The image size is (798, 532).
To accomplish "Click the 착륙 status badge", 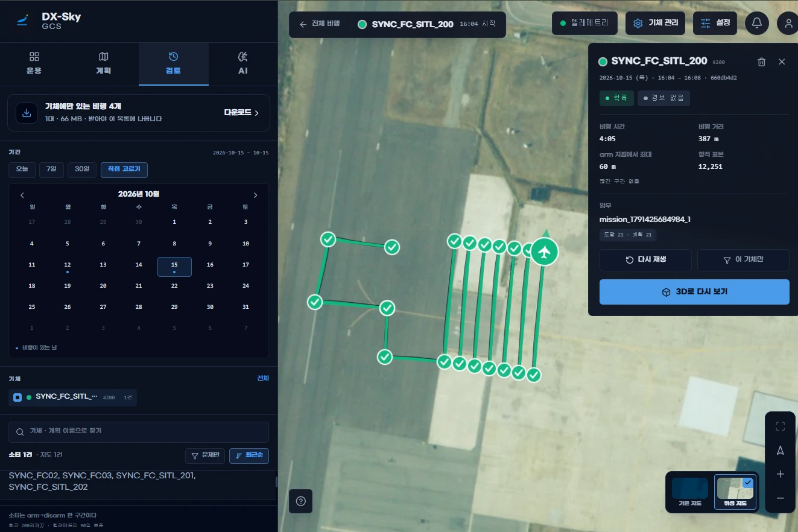I will tap(616, 98).
